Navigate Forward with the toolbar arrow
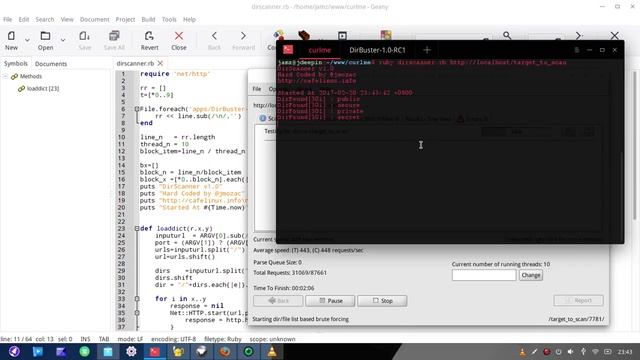 pos(243,36)
